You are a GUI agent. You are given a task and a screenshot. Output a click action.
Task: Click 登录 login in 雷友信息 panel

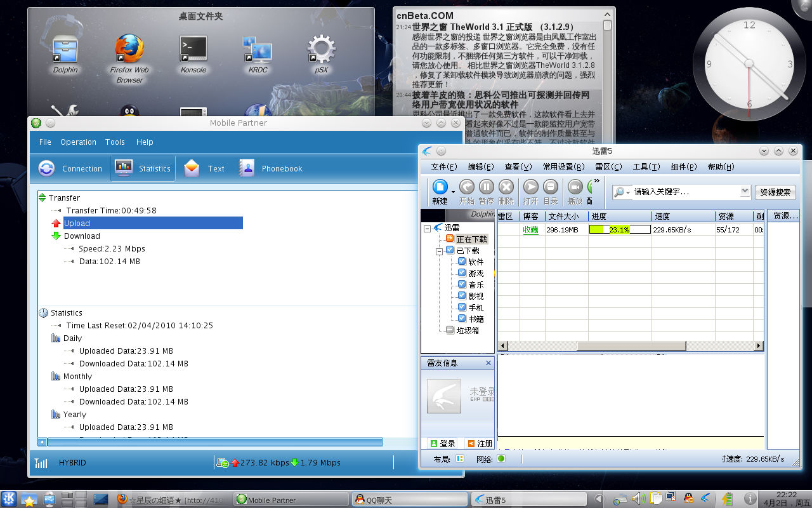(x=442, y=443)
